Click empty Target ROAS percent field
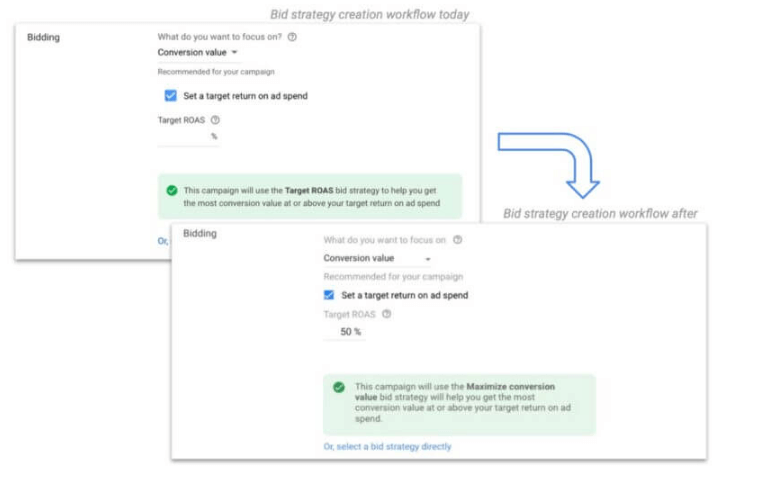 (x=188, y=137)
